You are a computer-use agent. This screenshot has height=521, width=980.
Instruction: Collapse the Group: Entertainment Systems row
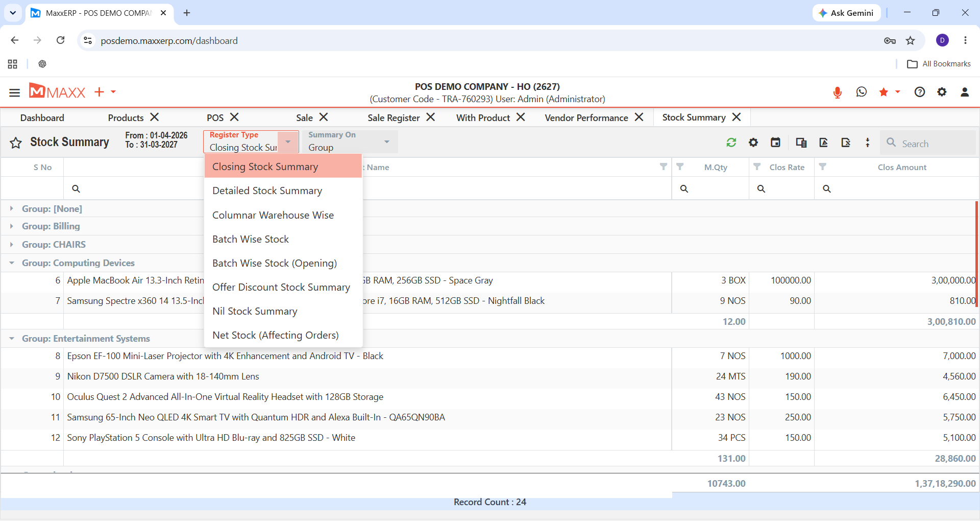pos(11,338)
